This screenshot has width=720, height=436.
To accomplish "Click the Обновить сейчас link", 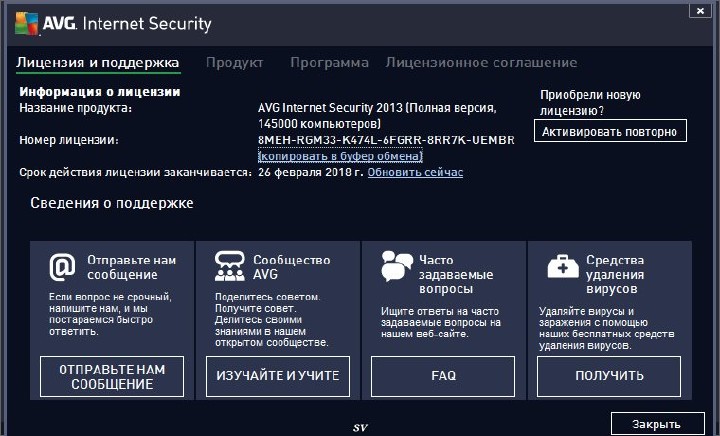I will coord(415,172).
